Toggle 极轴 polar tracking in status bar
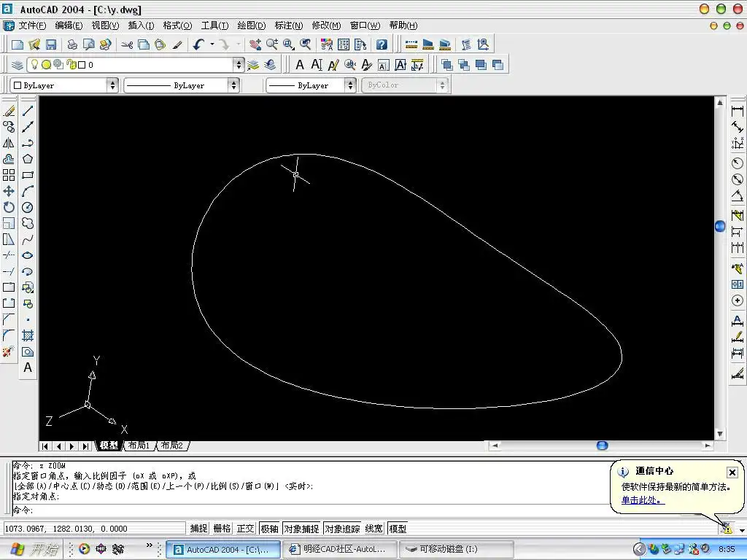The width and height of the screenshot is (747, 560). (x=269, y=529)
